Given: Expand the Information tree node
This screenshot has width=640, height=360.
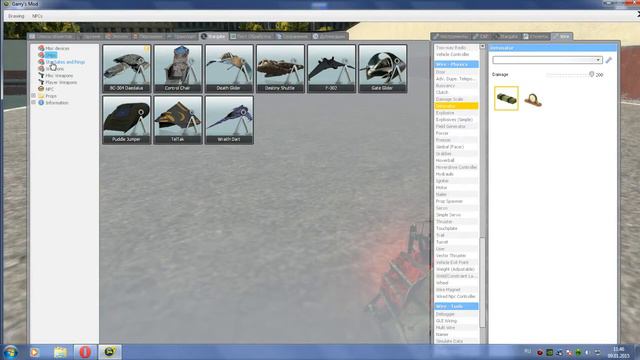Looking at the screenshot, I should [x=33, y=102].
